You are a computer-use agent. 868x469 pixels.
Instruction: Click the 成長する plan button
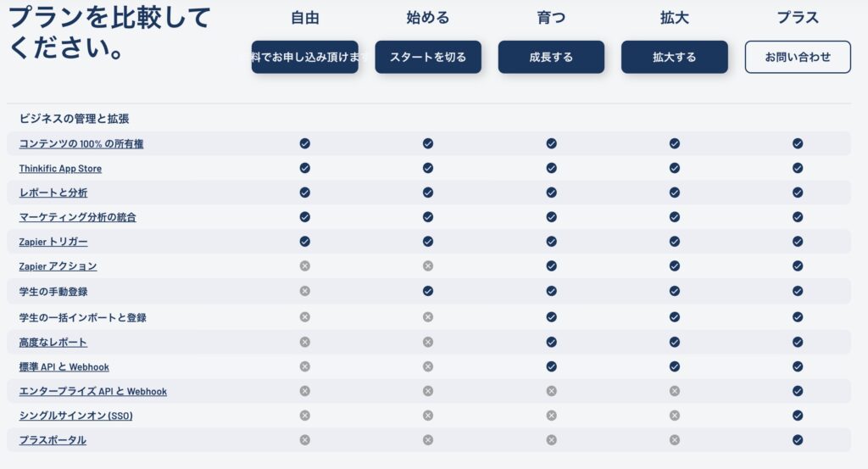551,57
